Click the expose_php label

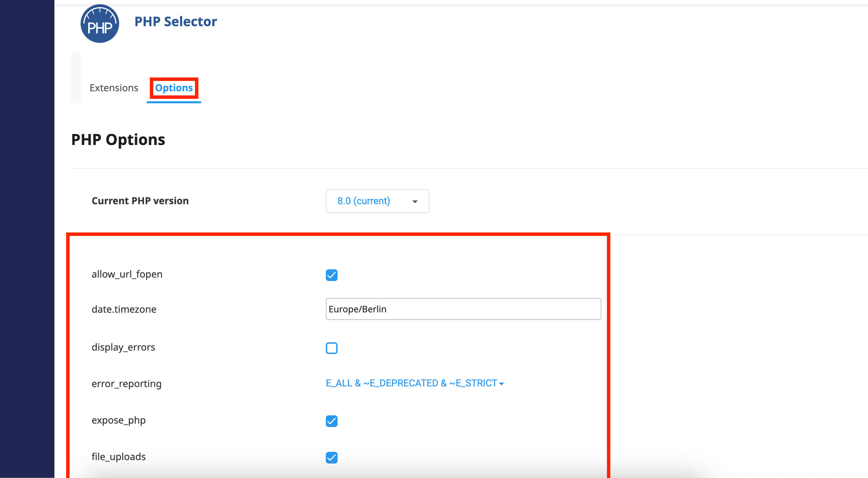point(118,420)
